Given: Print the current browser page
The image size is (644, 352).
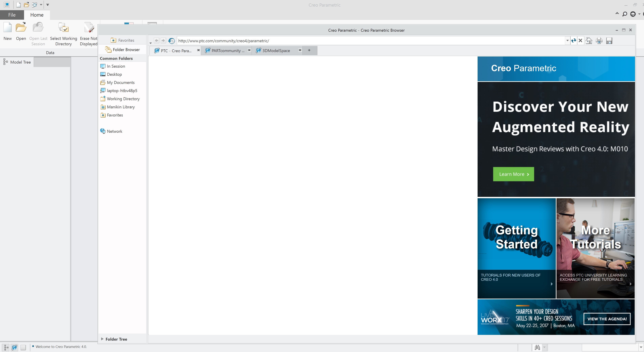Looking at the screenshot, I should (599, 41).
